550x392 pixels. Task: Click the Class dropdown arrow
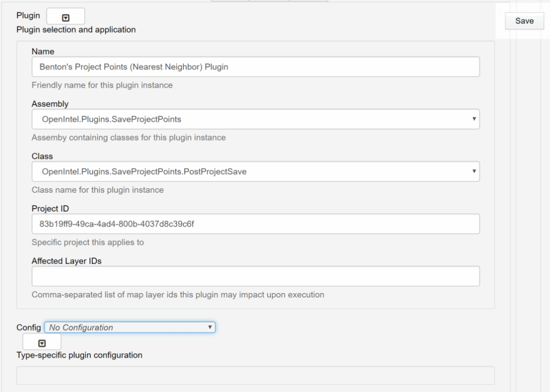pos(474,171)
